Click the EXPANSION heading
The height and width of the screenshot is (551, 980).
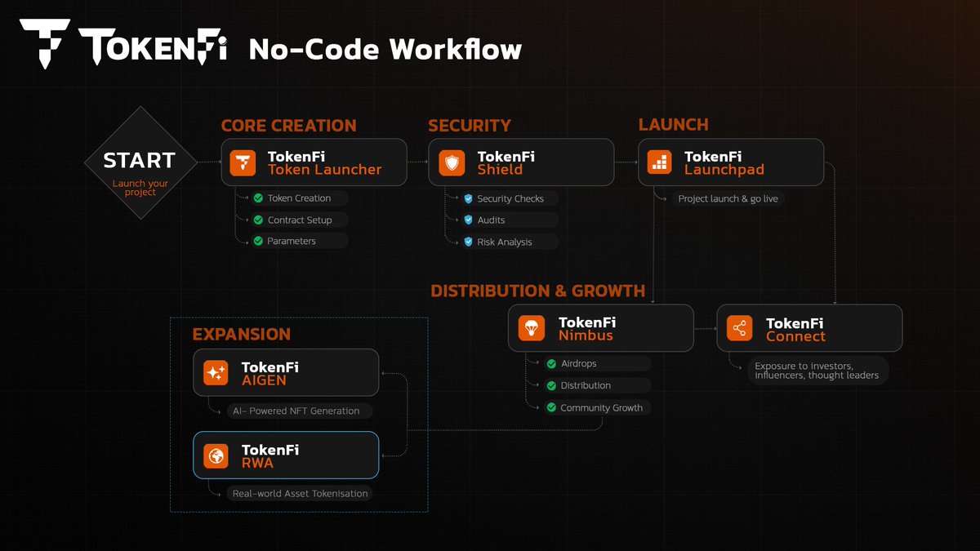[242, 335]
